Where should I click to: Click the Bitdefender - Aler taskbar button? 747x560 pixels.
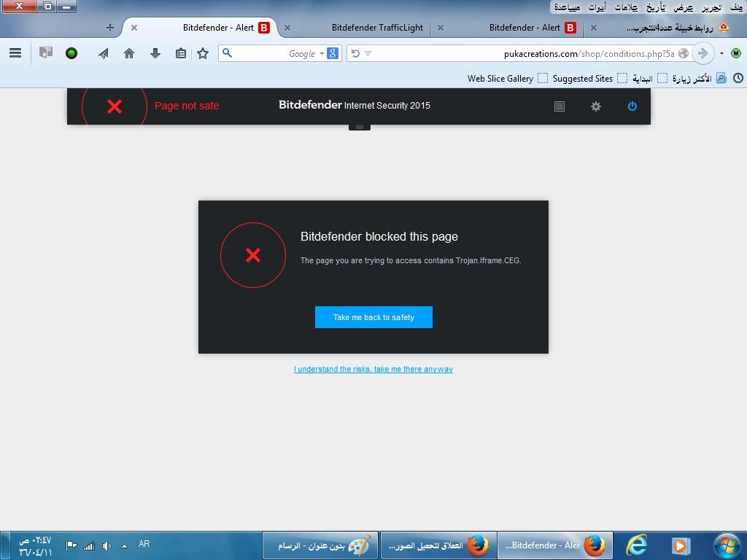point(555,545)
